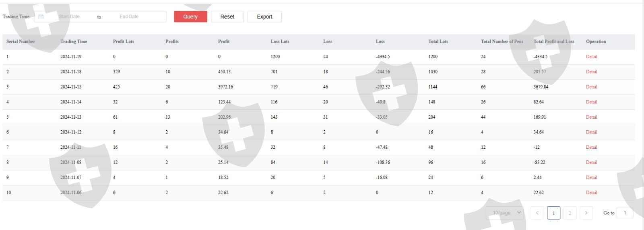
Task: Click the Trading Time column header
Action: coord(74,41)
